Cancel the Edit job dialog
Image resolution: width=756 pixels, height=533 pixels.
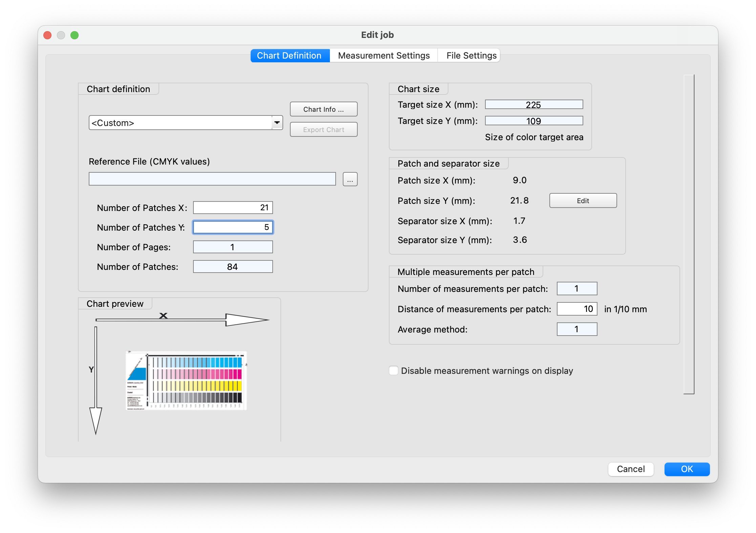tap(630, 469)
